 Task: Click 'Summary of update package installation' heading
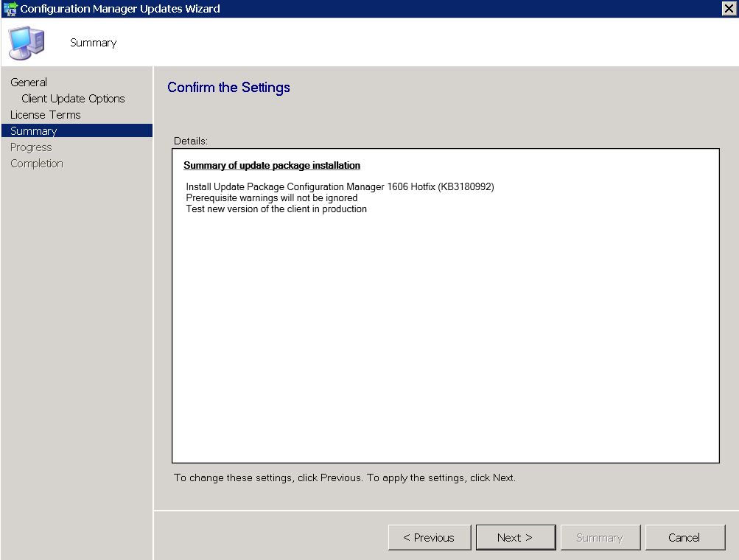[x=272, y=166]
